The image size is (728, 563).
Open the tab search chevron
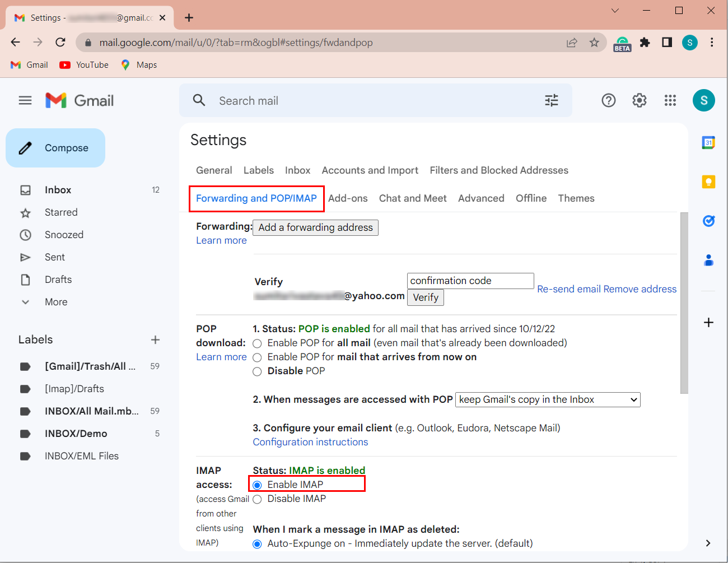[615, 11]
